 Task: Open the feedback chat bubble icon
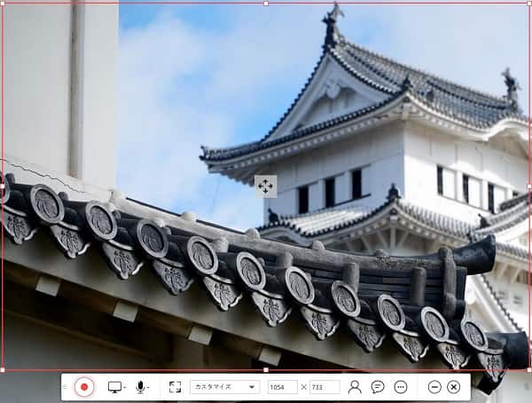(378, 387)
